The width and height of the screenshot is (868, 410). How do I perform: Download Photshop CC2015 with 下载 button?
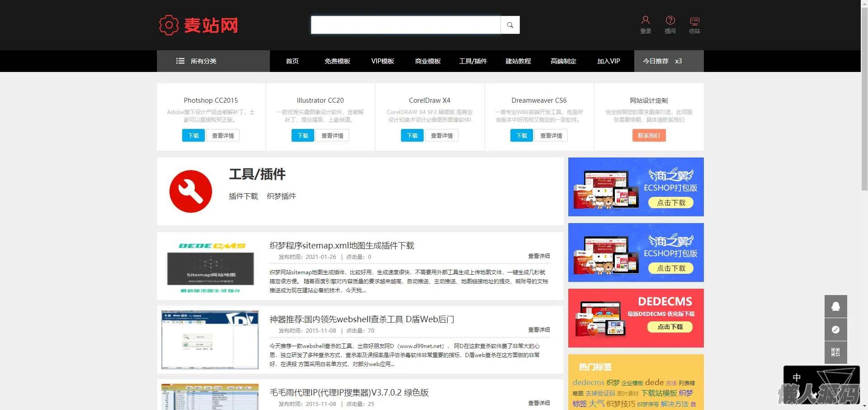click(x=193, y=135)
